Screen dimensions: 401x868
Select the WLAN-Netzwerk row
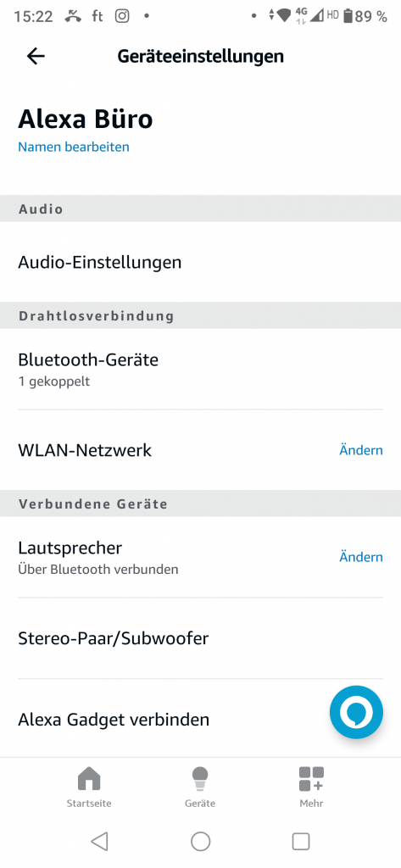(200, 450)
